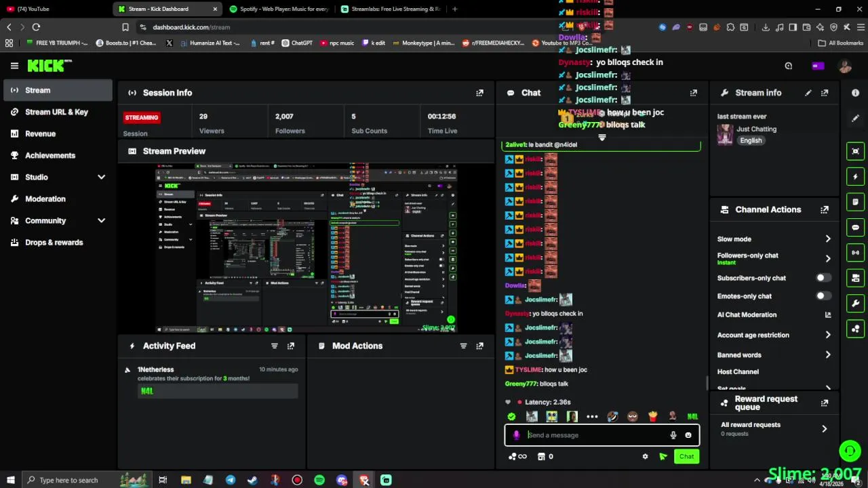Reload the page in the browser
Viewport: 868px width, 488px height.
tap(36, 27)
